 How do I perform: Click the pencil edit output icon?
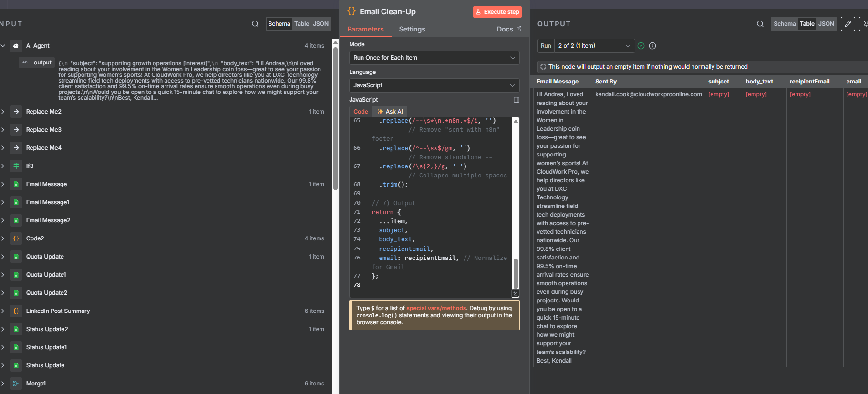click(x=847, y=24)
